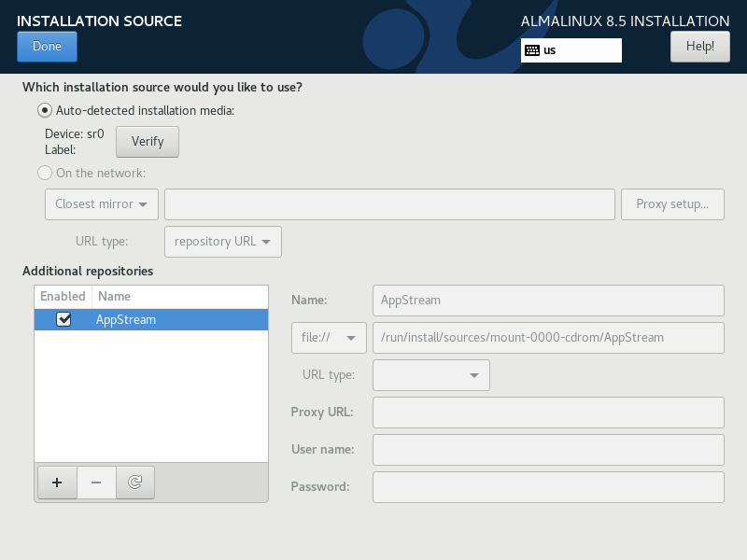Click the Help! button
Image resolution: width=747 pixels, height=560 pixels.
[x=699, y=46]
